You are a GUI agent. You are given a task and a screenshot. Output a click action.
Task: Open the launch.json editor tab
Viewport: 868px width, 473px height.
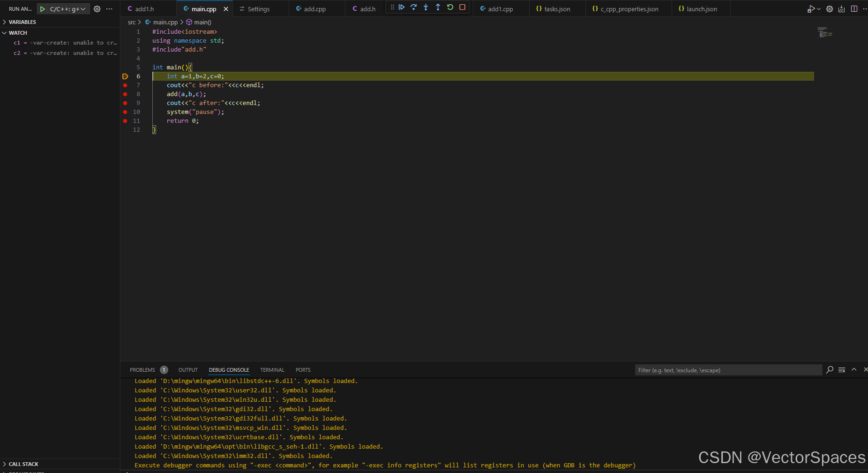coord(701,8)
